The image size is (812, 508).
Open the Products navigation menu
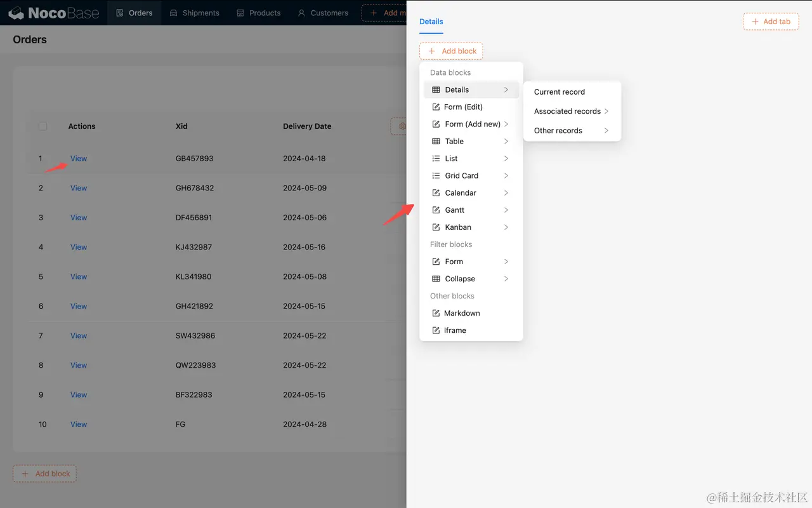[258, 13]
